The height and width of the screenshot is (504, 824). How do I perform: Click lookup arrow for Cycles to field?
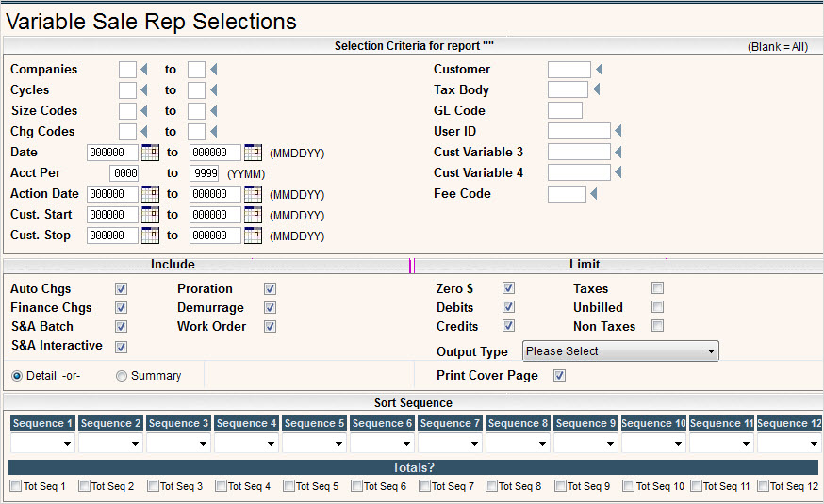point(213,90)
